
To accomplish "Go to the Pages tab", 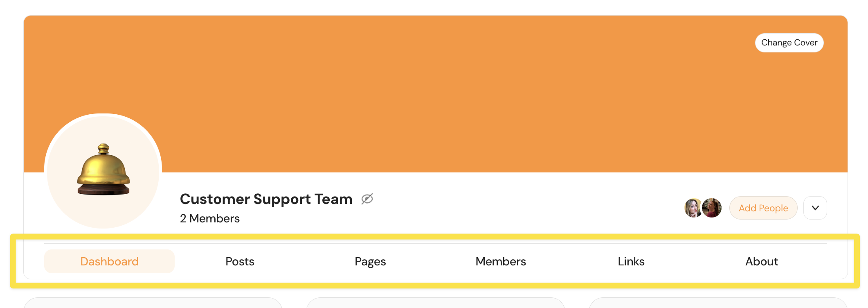I will click(370, 261).
